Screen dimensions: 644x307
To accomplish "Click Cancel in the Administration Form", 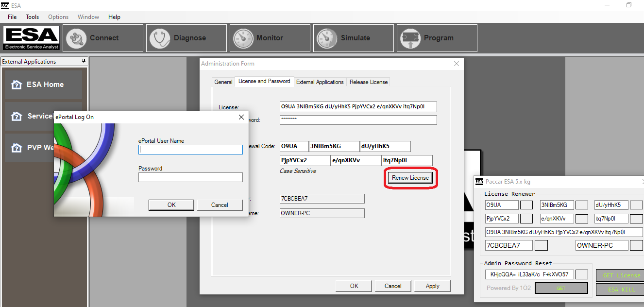I will click(x=393, y=286).
